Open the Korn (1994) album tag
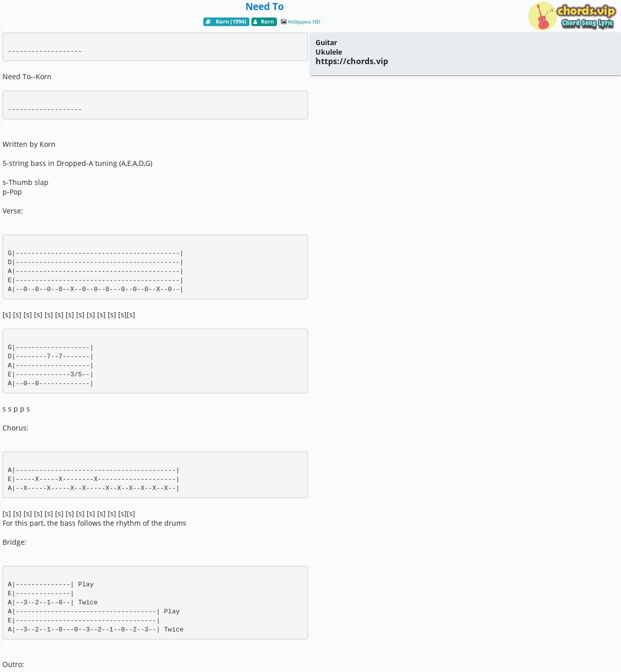Screen dimensions: 621x672 point(226,22)
